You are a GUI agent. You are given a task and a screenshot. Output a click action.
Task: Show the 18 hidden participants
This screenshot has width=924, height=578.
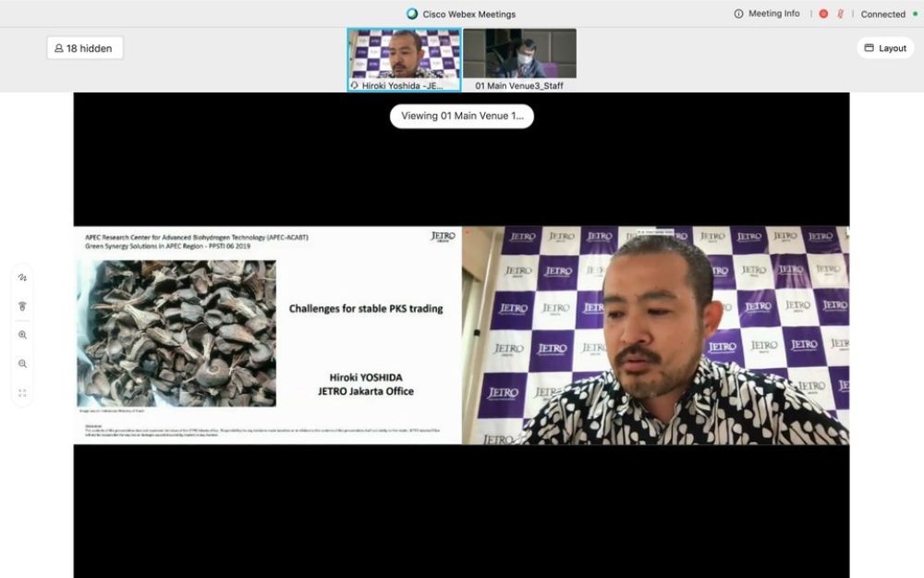85,48
